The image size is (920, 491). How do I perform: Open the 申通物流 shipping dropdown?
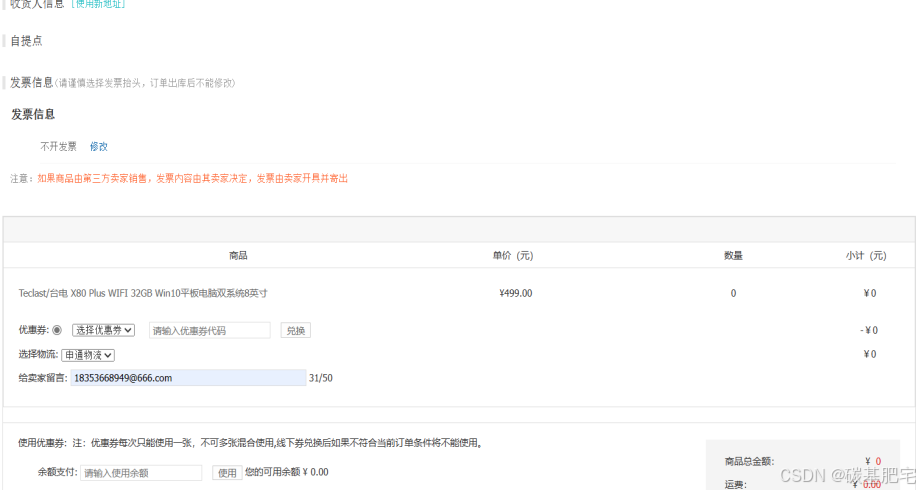[88, 355]
